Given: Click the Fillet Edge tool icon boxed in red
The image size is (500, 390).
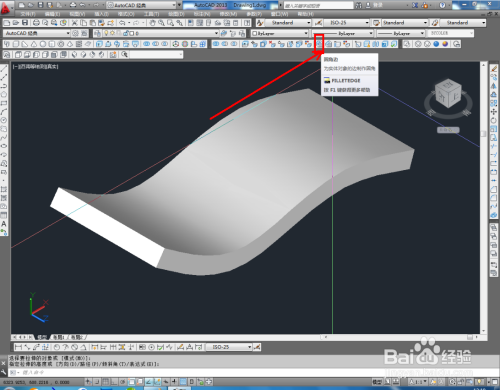Looking at the screenshot, I should tap(319, 44).
